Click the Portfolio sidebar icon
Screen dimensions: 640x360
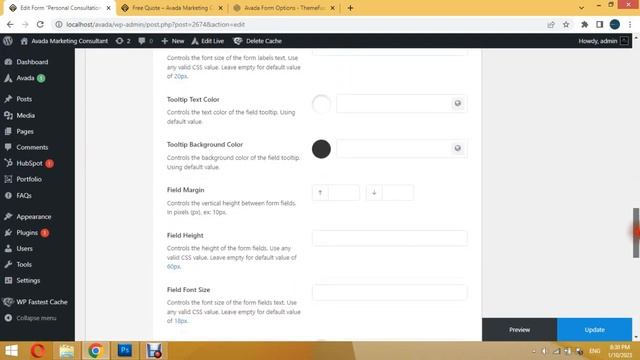tap(8, 179)
